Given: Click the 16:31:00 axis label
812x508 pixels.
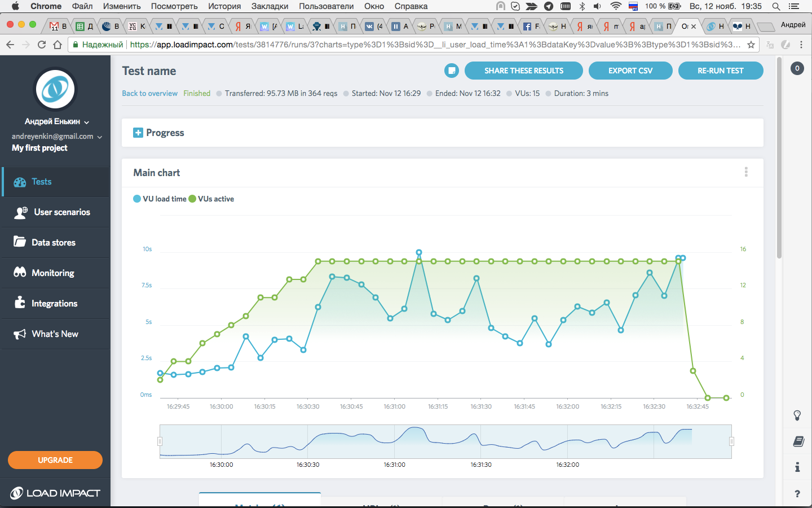Looking at the screenshot, I should 395,406.
